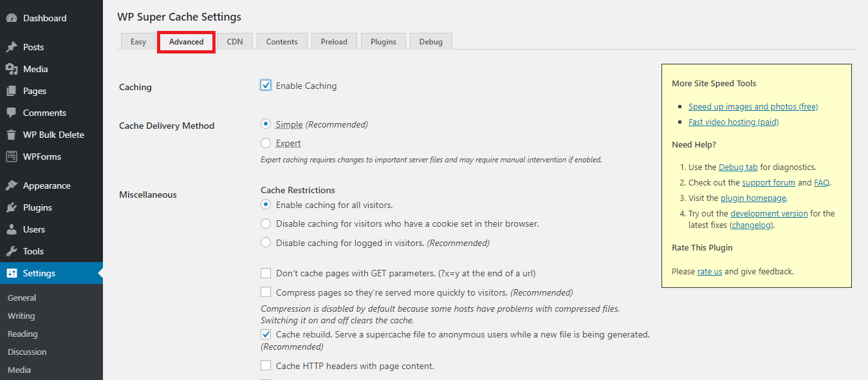Choose Disable caching for visitors with cookie
This screenshot has height=380, width=868.
[x=266, y=223]
